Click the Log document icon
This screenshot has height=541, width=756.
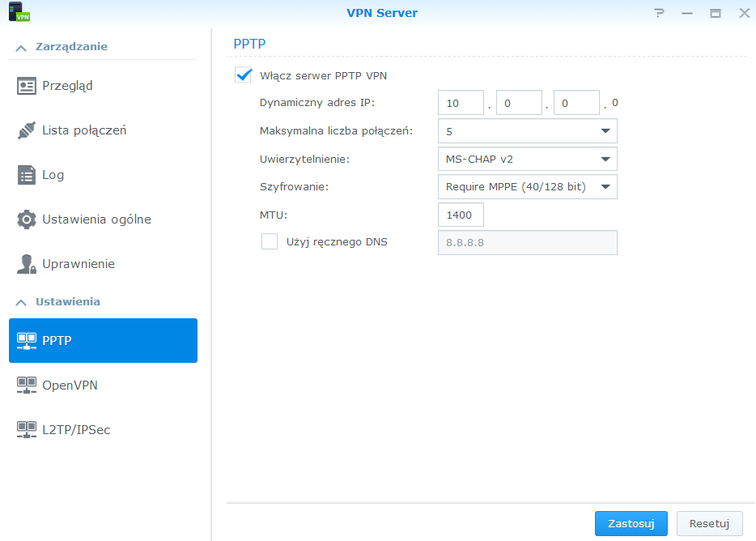27,175
